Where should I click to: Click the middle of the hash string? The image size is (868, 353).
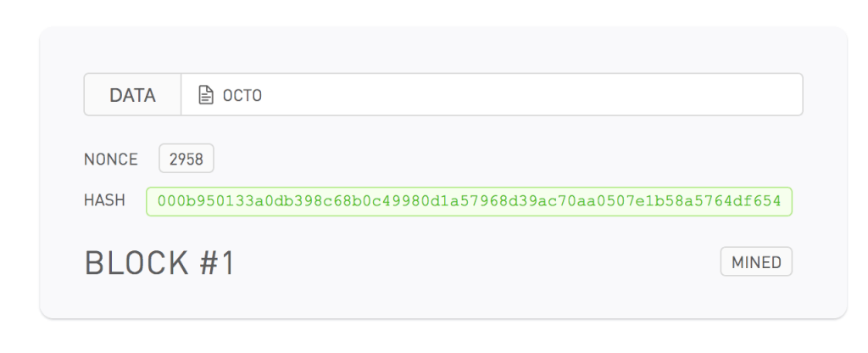pyautogui.click(x=469, y=201)
